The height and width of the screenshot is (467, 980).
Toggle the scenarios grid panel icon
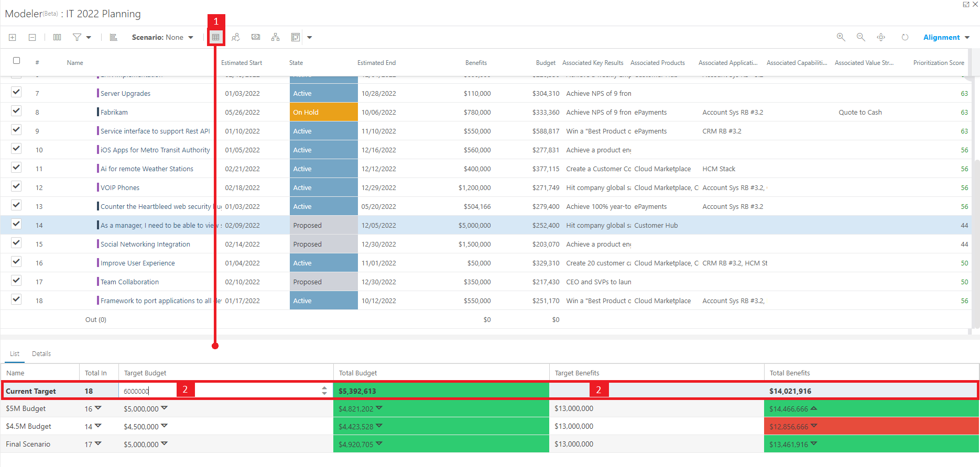click(x=215, y=37)
